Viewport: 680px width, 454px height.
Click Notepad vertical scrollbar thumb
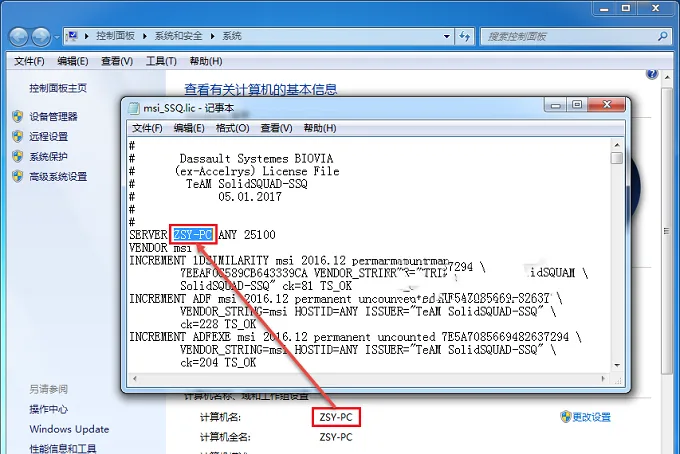pos(617,158)
